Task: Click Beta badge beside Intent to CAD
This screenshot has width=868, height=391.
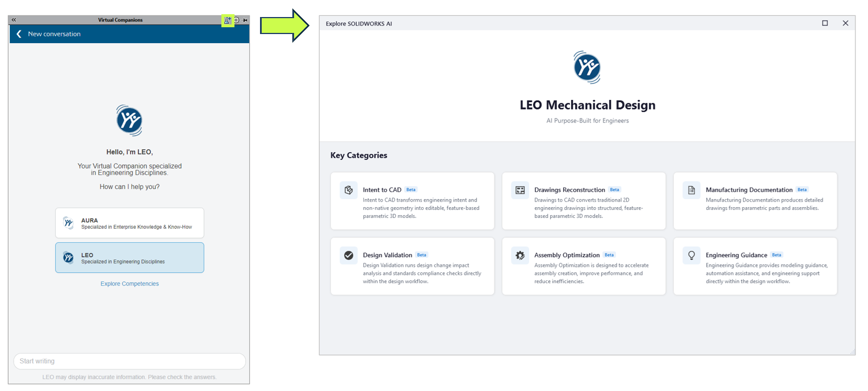Action: 411,190
